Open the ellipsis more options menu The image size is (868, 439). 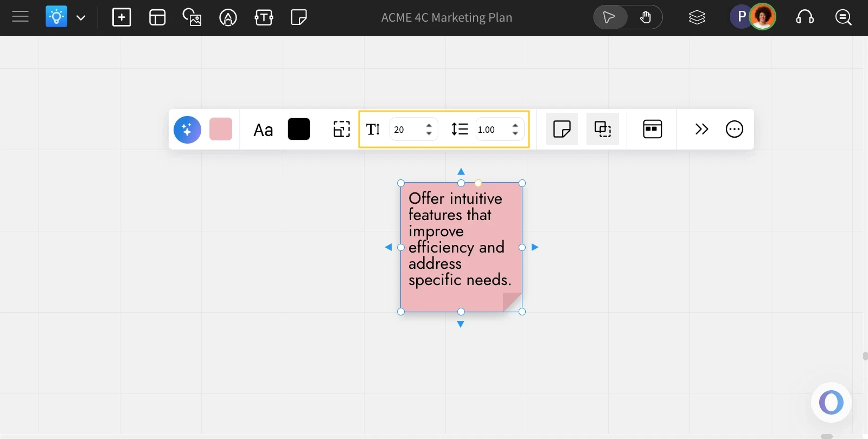coord(735,129)
